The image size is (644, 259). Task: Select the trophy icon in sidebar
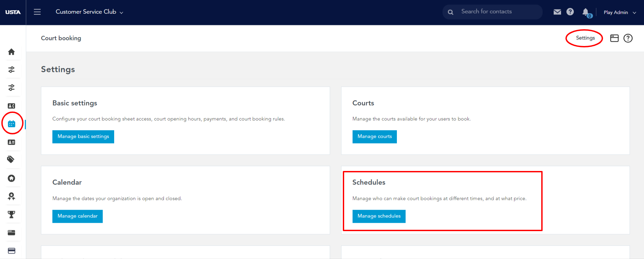(11, 214)
